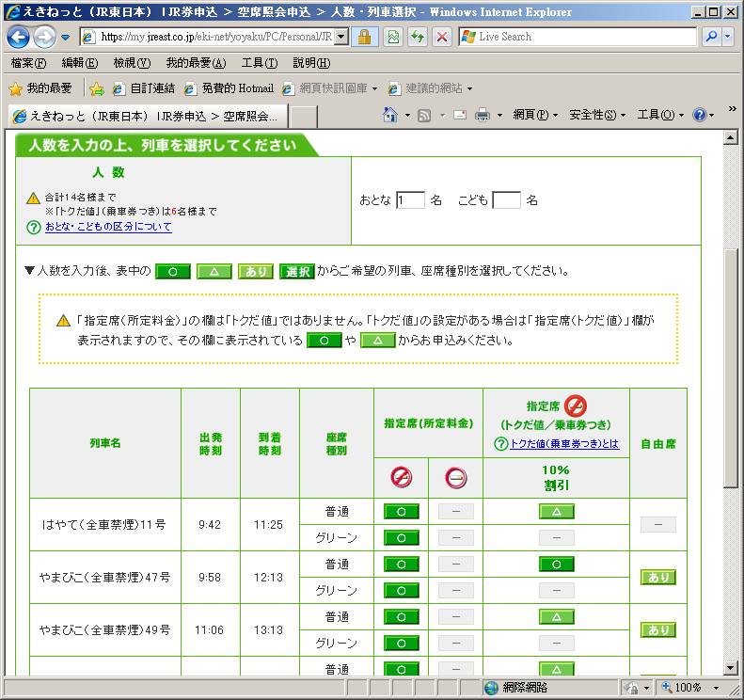Open the 檢視(V) menu
The height and width of the screenshot is (700, 744).
132,63
